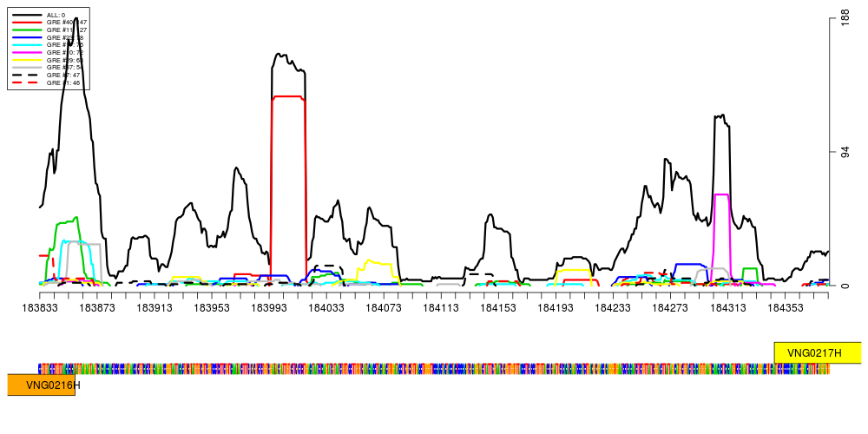Viewport: 868px width, 434px height.
Task: Click the magenta legend line
Action: [x=27, y=52]
